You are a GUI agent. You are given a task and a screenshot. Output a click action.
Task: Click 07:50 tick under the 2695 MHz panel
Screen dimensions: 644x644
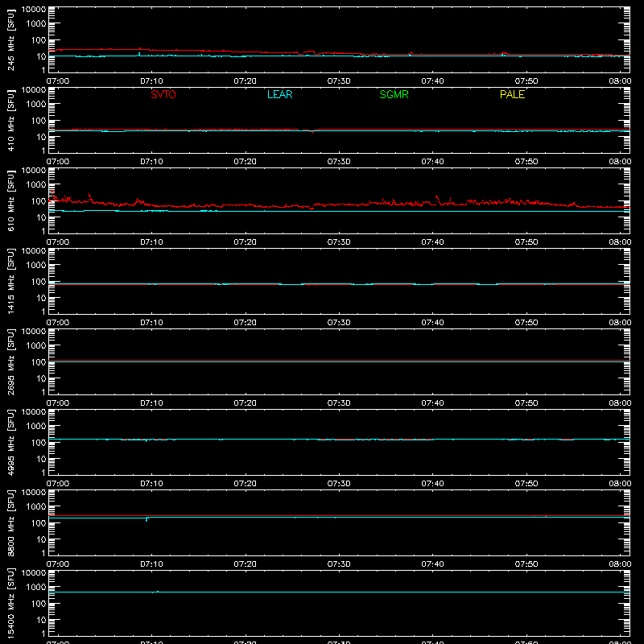[x=526, y=403]
